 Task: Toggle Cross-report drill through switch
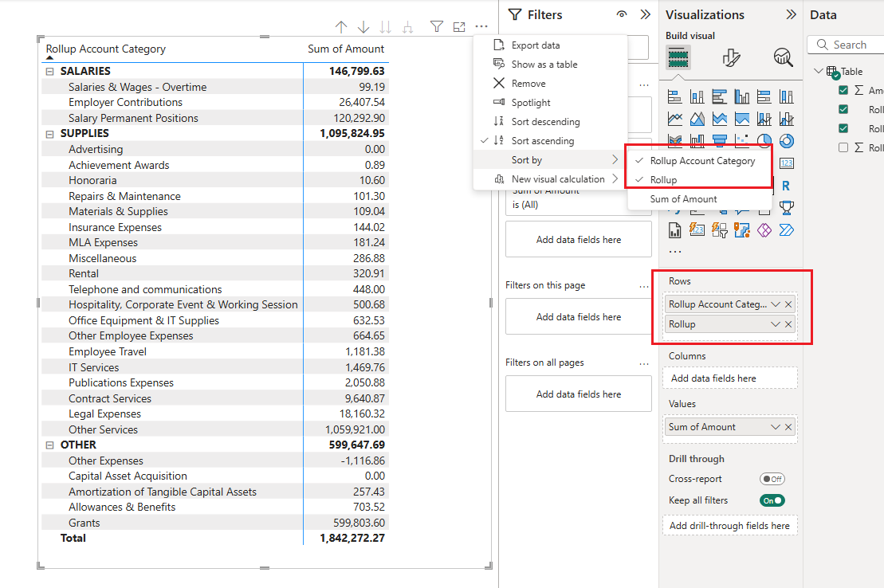772,479
